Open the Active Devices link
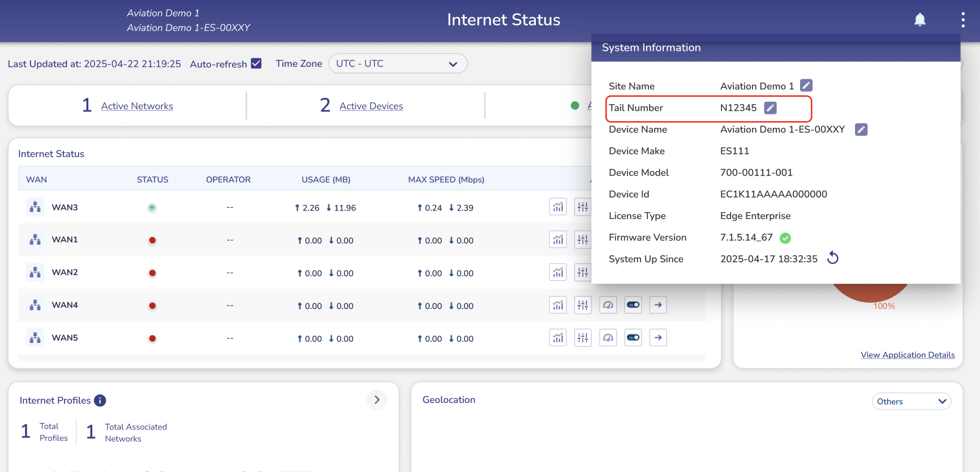 pos(371,106)
